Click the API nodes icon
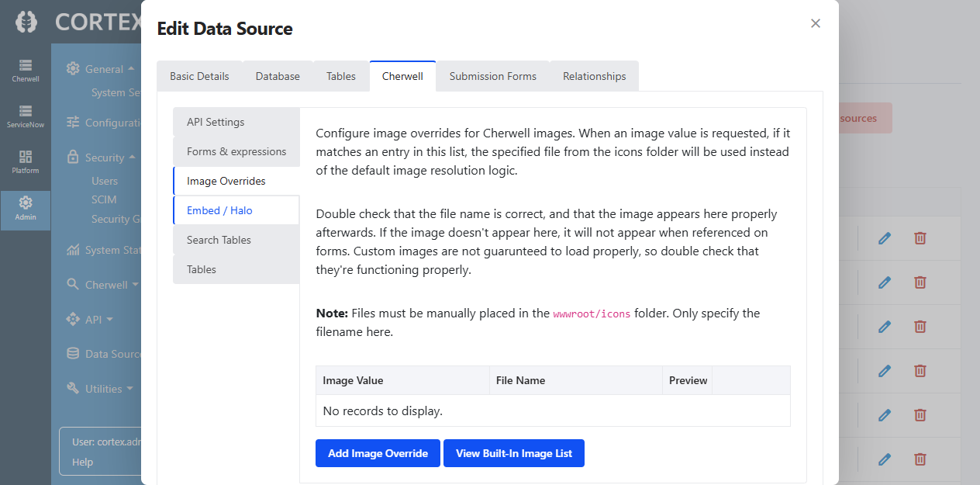Image resolution: width=980 pixels, height=485 pixels. click(x=73, y=319)
